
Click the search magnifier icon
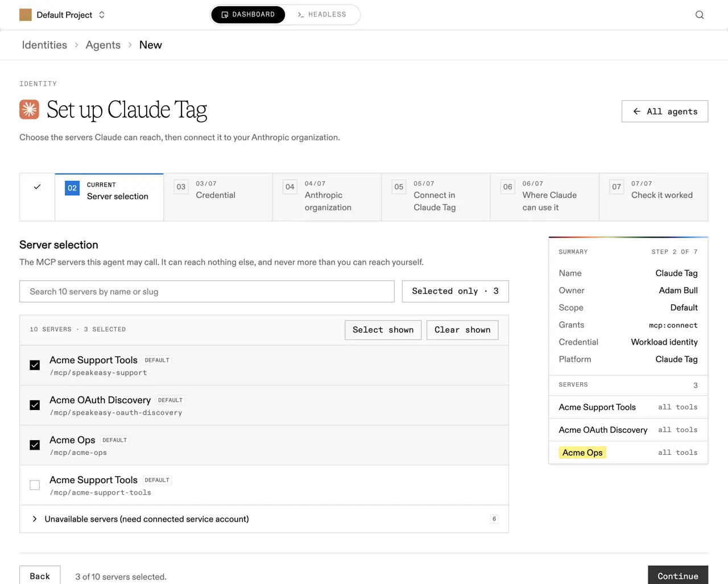tap(700, 15)
